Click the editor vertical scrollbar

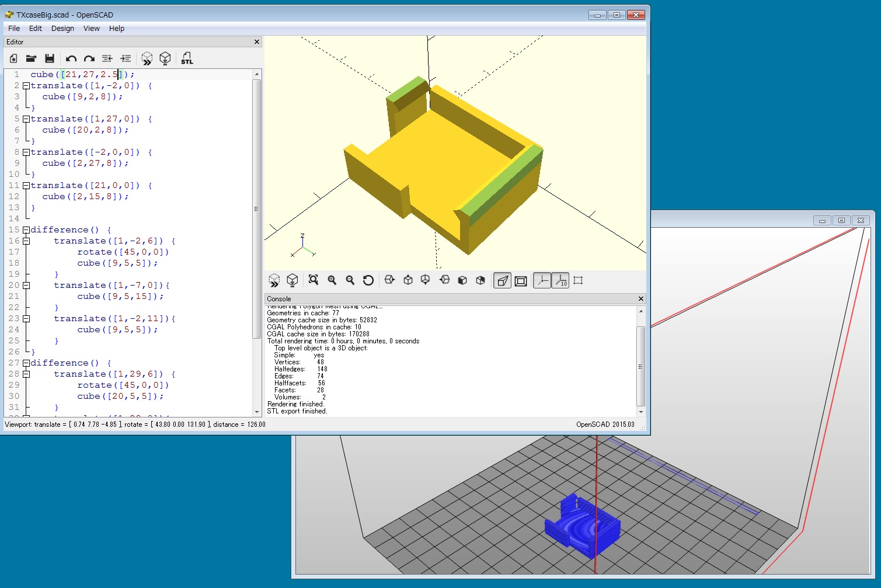click(x=257, y=208)
